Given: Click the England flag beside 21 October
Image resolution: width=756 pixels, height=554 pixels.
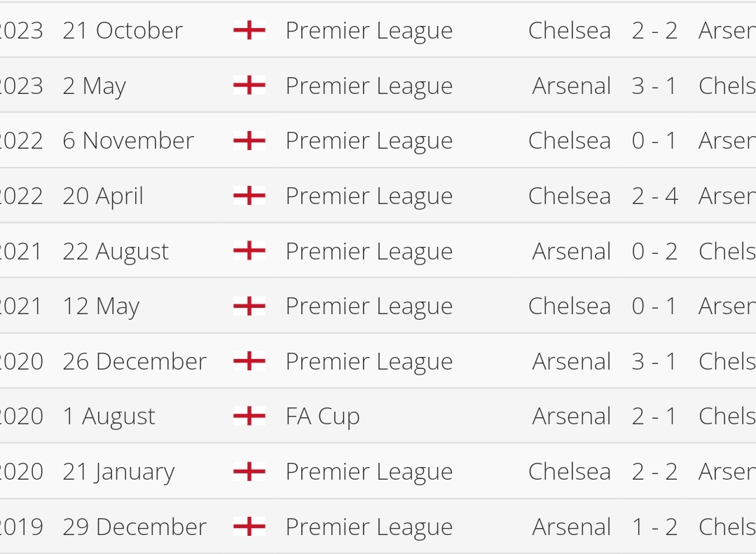Looking at the screenshot, I should click(249, 30).
